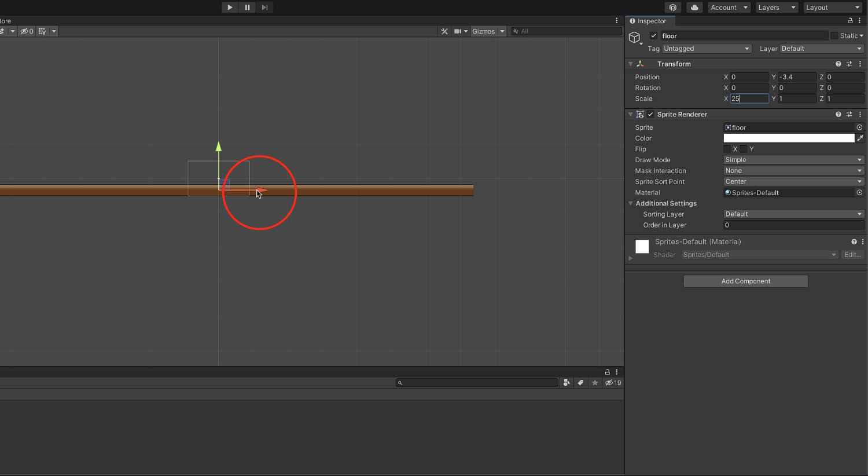Open the Sorting Layer dropdown
The image size is (868, 476).
(794, 214)
